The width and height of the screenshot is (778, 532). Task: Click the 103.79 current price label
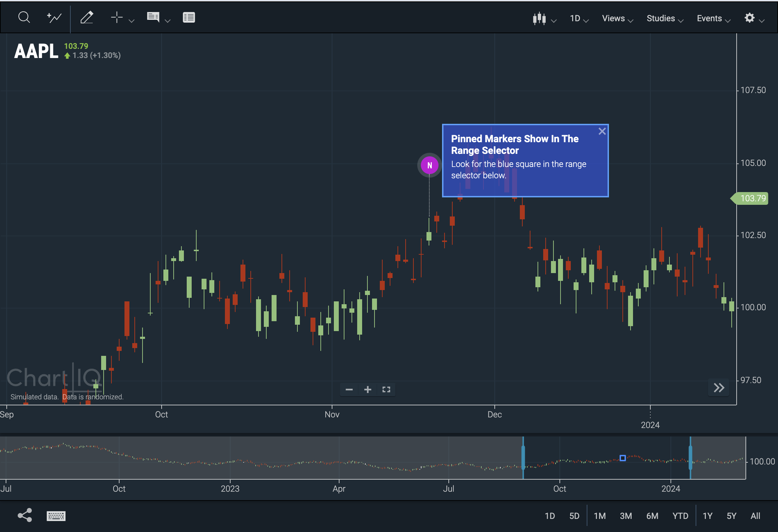coord(750,198)
